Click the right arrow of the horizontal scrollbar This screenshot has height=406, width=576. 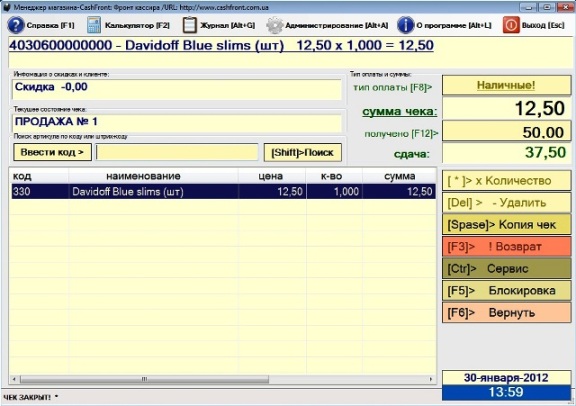pyautogui.click(x=431, y=379)
